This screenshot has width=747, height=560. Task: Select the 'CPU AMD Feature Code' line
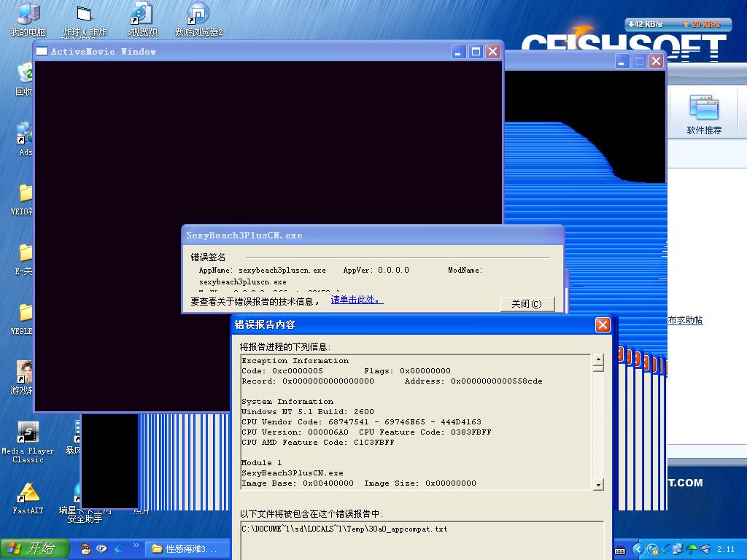point(318,443)
